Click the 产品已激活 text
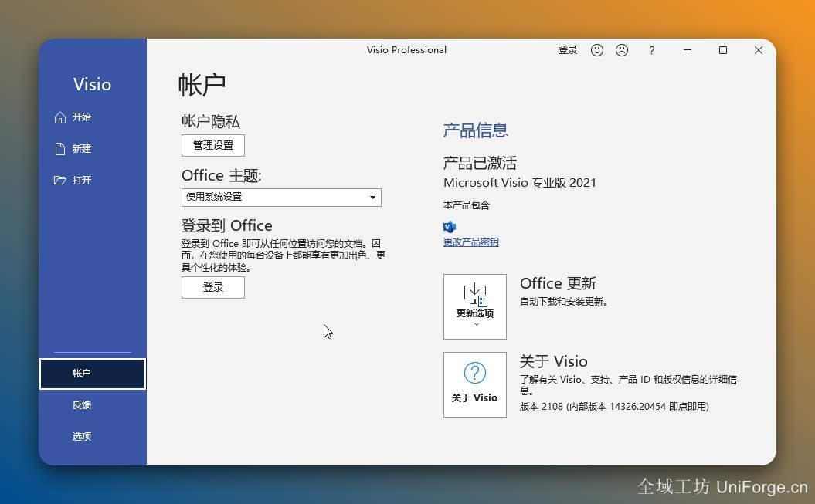This screenshot has width=815, height=504. [x=480, y=163]
